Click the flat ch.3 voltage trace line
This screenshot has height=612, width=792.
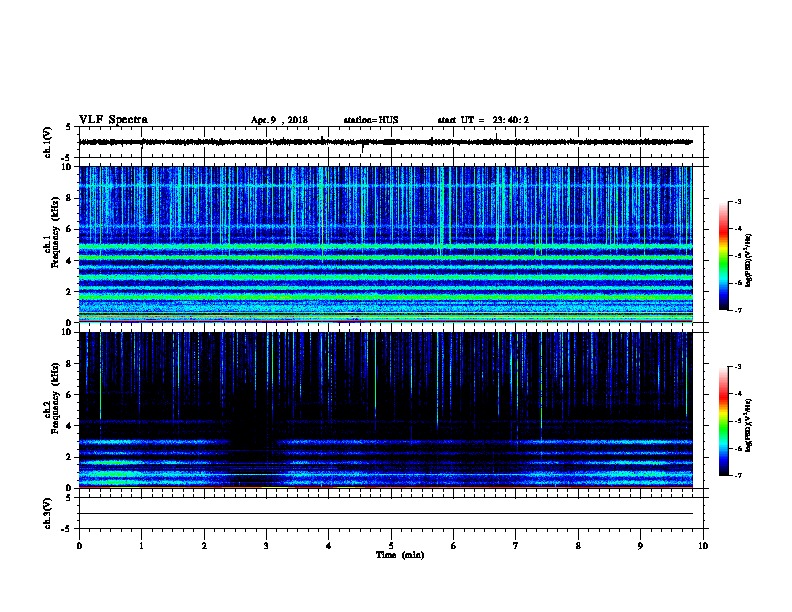[x=386, y=514]
